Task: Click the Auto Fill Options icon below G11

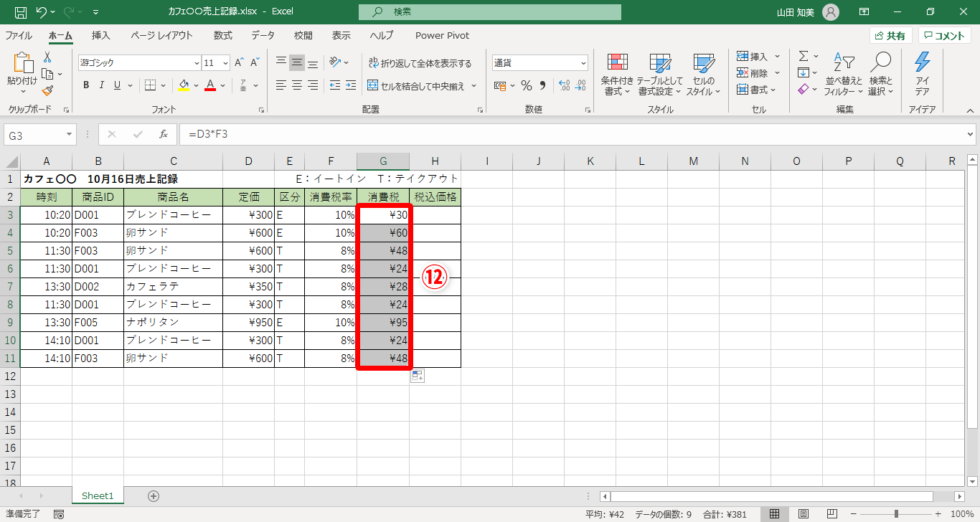Action: [x=418, y=376]
